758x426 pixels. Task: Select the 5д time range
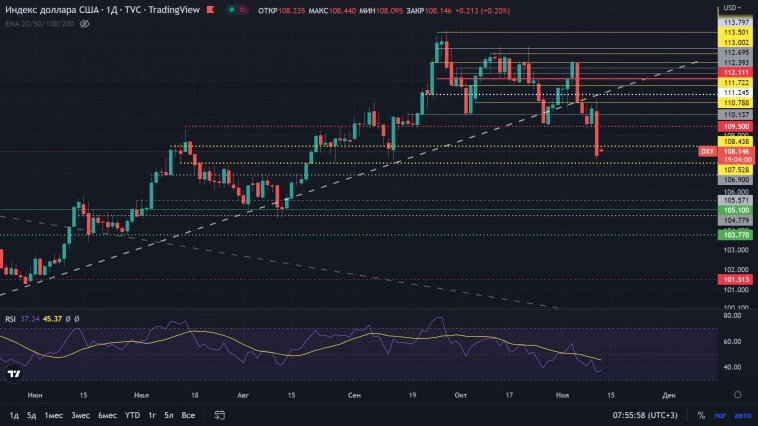32,414
